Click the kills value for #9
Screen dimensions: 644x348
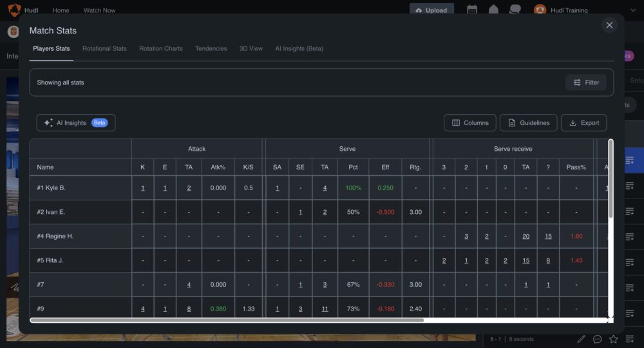(x=142, y=309)
